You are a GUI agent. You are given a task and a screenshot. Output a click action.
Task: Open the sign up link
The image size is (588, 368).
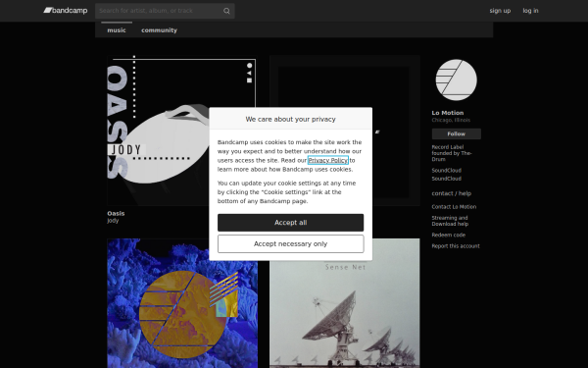(500, 11)
